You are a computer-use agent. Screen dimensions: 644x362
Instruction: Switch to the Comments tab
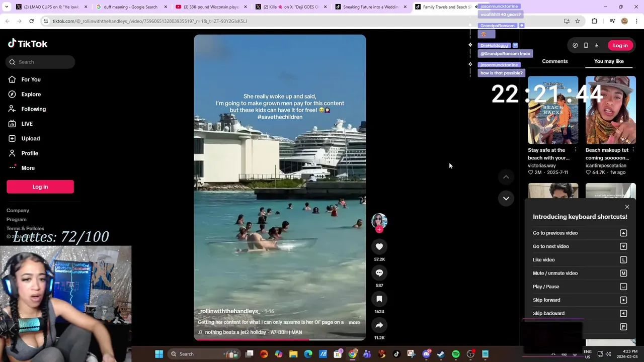coord(554,61)
